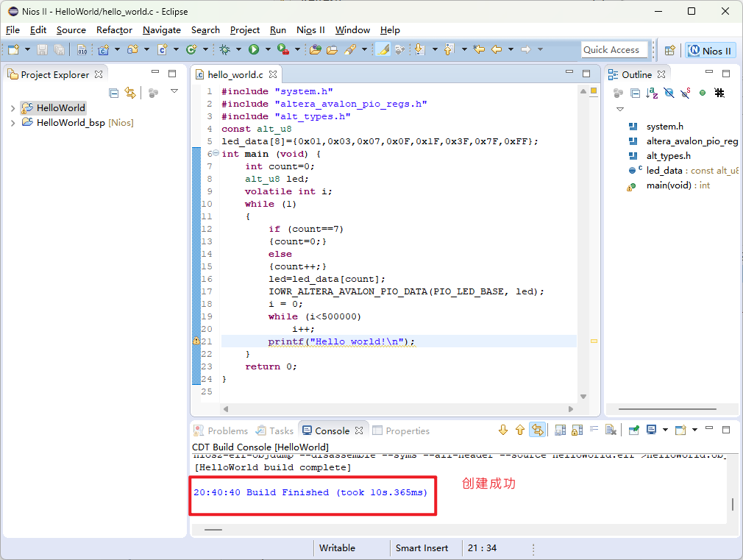The image size is (743, 560).
Task: Toggle alphabetical Sort in Outline toolbar
Action: tap(652, 93)
